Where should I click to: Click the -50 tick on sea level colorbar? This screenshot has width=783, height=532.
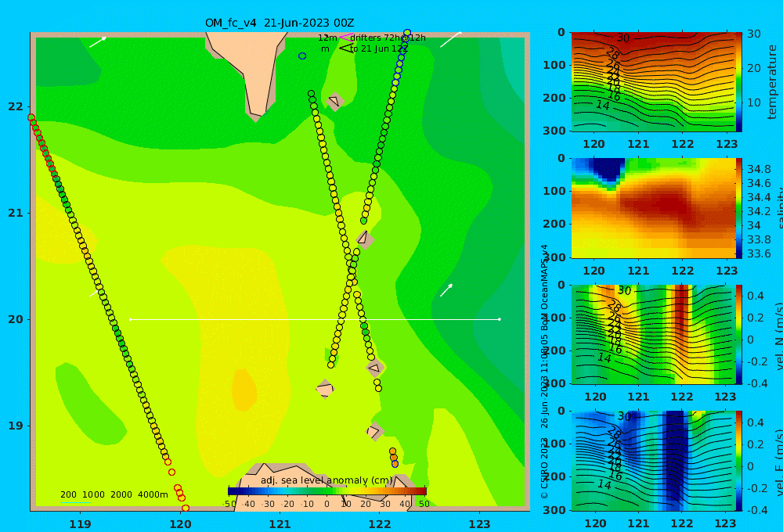tap(229, 504)
